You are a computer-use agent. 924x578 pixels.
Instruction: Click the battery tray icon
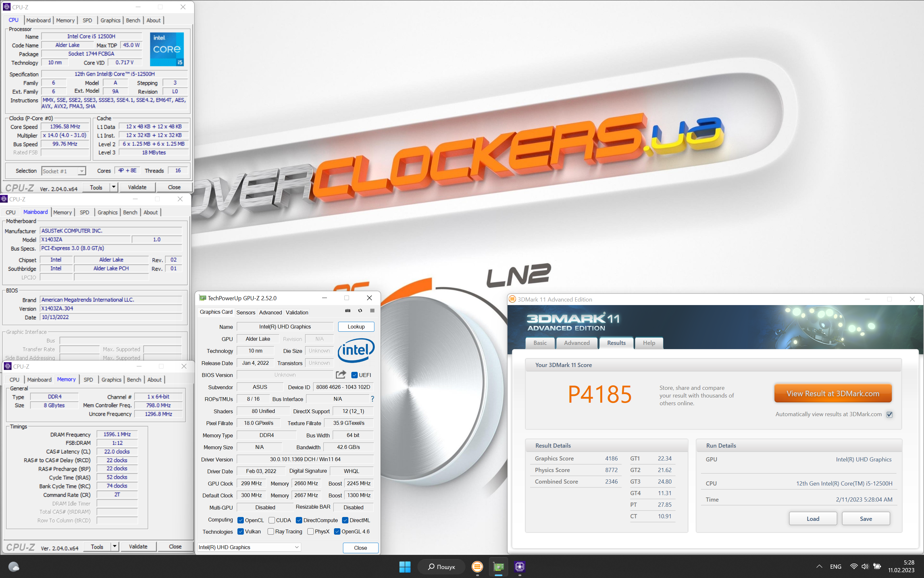pos(877,566)
